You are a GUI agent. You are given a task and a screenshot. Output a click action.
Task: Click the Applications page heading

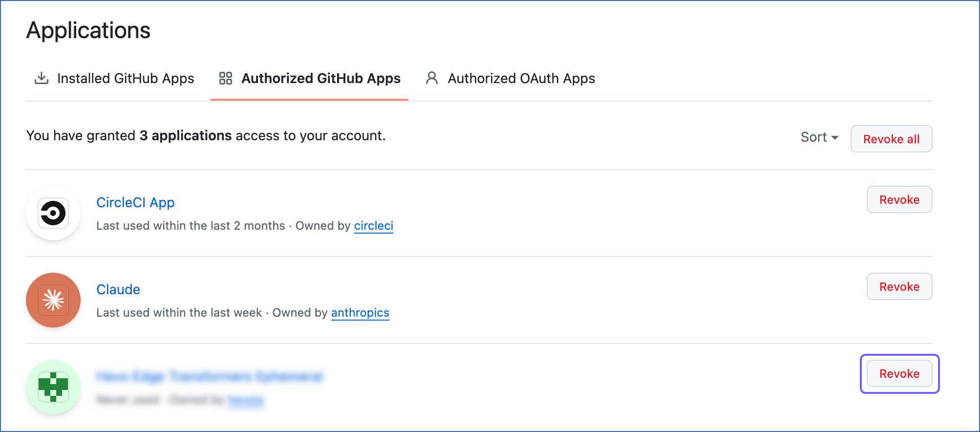tap(88, 30)
